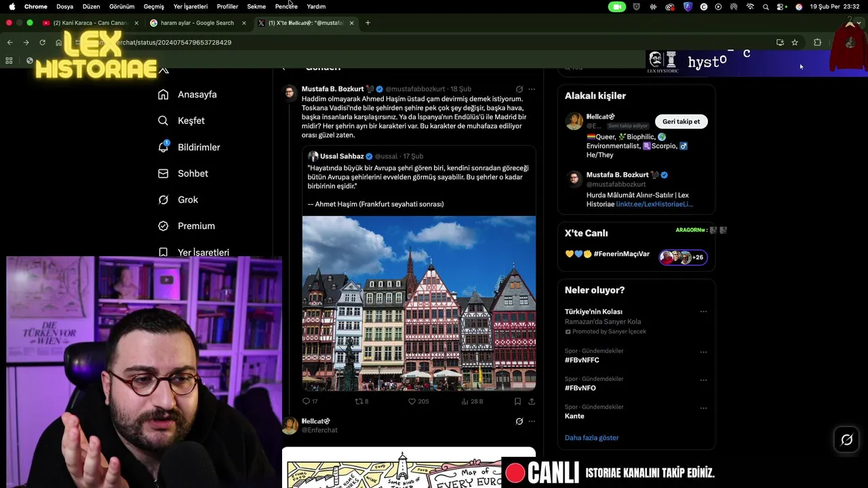The height and width of the screenshot is (488, 868).
Task: Like the tweet with 205 likes
Action: (412, 401)
